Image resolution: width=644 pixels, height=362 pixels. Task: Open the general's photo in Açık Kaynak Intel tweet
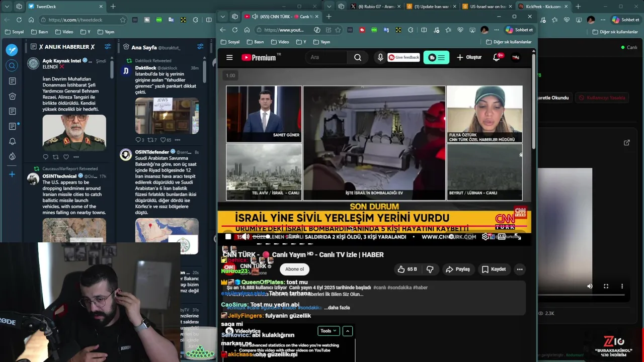click(x=74, y=133)
